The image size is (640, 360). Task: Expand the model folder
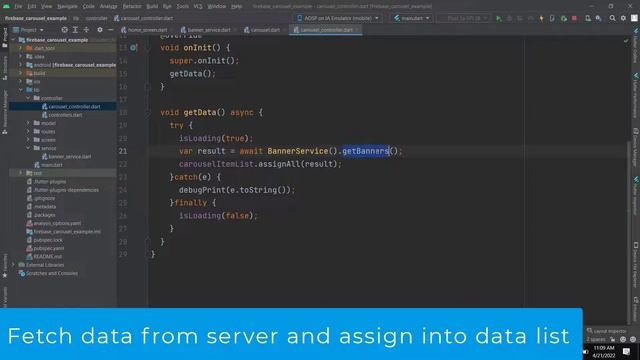point(28,123)
